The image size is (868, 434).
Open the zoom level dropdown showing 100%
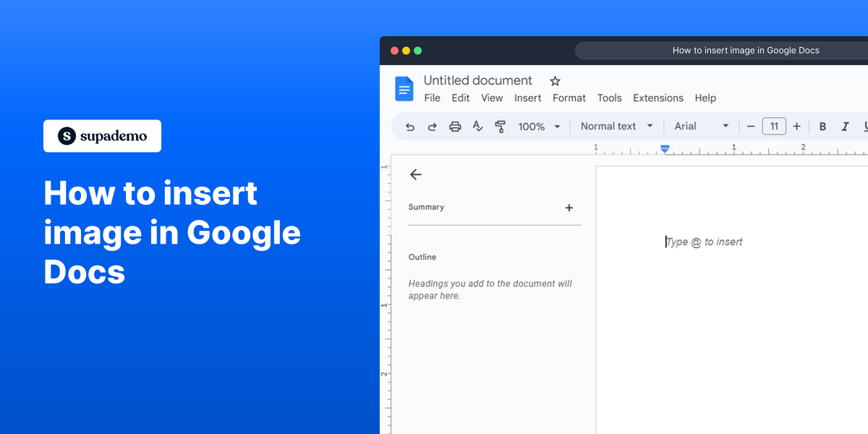pyautogui.click(x=538, y=126)
